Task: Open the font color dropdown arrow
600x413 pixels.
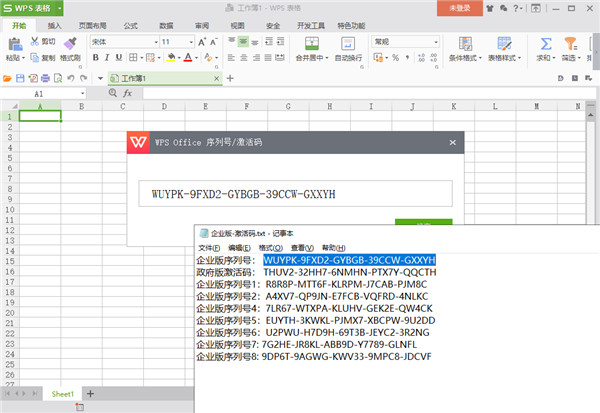Action: click(197, 58)
